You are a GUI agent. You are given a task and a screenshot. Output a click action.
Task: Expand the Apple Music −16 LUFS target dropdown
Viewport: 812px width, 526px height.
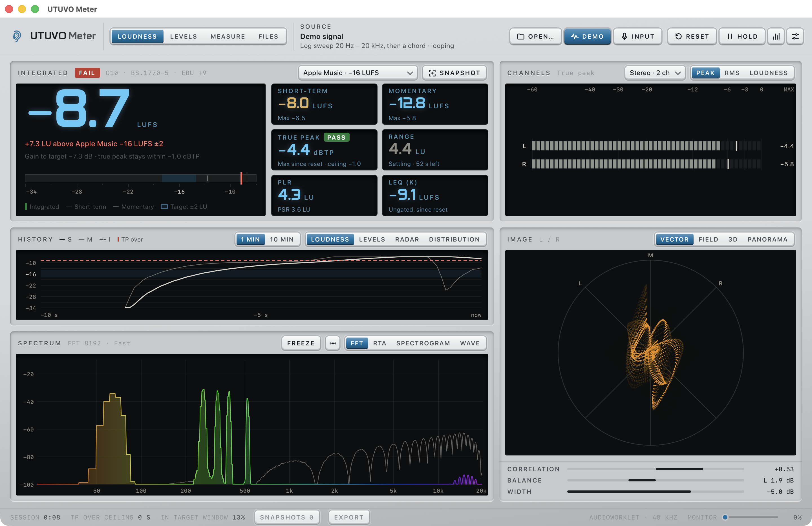(358, 73)
